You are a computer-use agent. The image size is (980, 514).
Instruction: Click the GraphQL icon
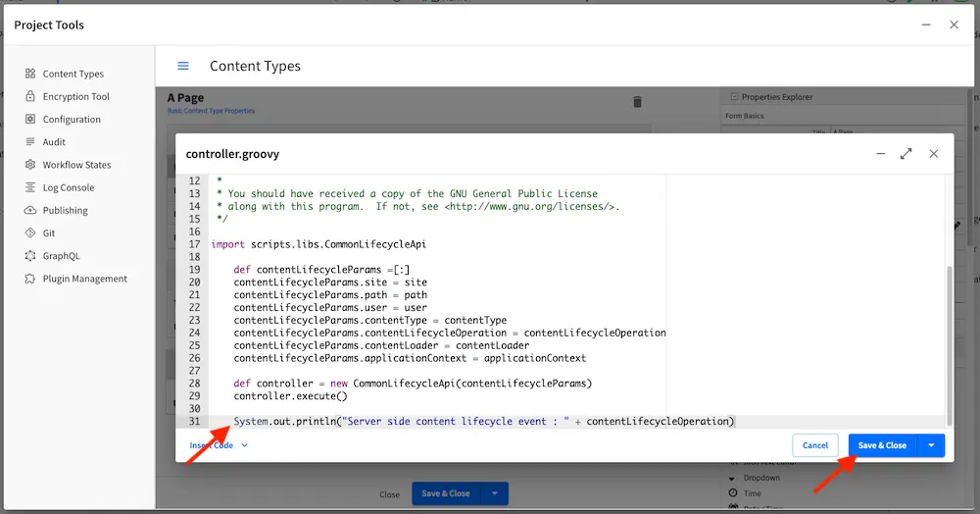[x=30, y=256]
